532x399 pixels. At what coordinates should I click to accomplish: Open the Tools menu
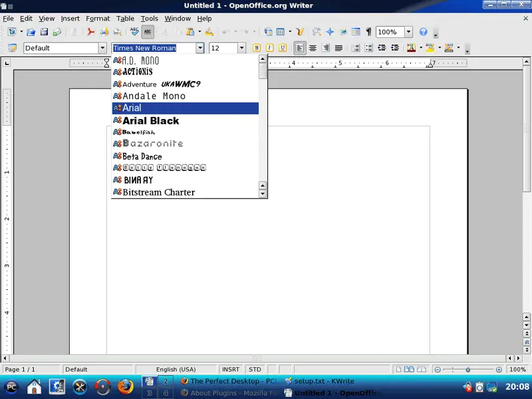(x=149, y=19)
